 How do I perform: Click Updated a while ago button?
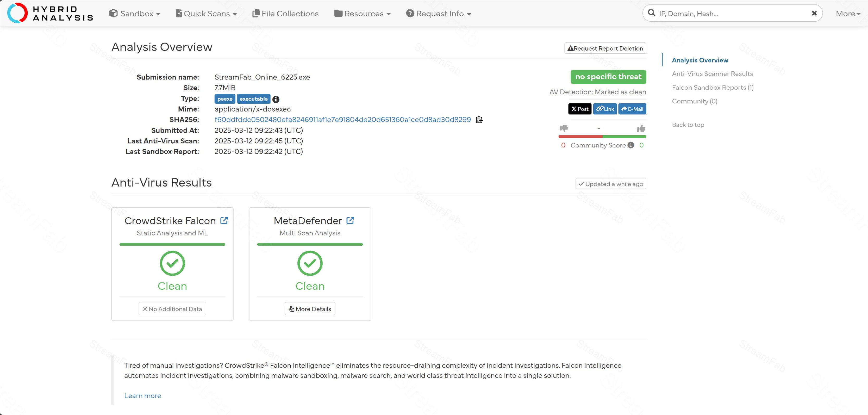tap(610, 184)
